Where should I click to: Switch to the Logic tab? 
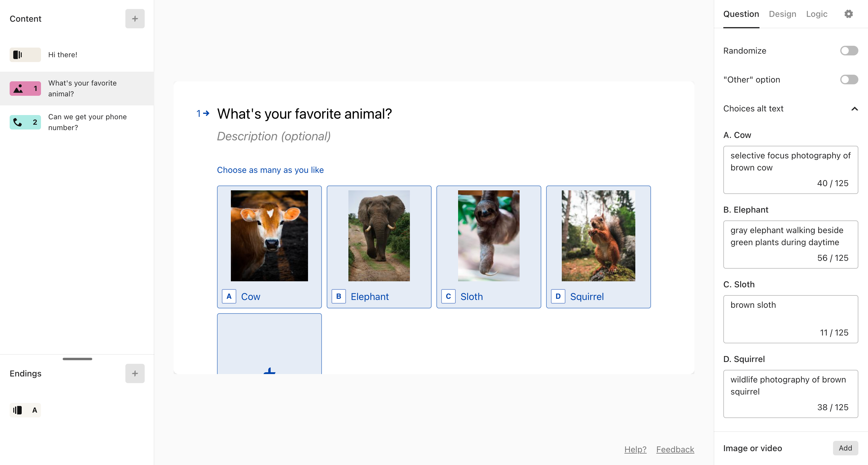point(816,14)
